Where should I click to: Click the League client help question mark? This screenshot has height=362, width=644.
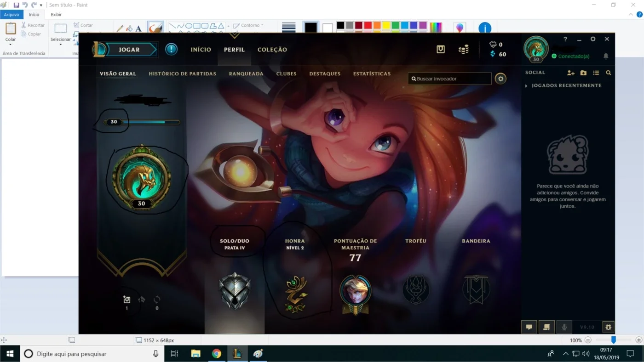(565, 39)
